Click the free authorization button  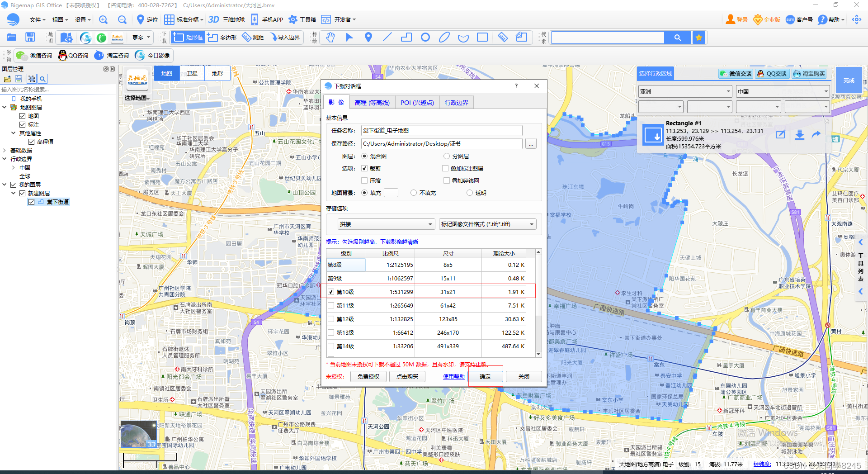[x=368, y=376]
